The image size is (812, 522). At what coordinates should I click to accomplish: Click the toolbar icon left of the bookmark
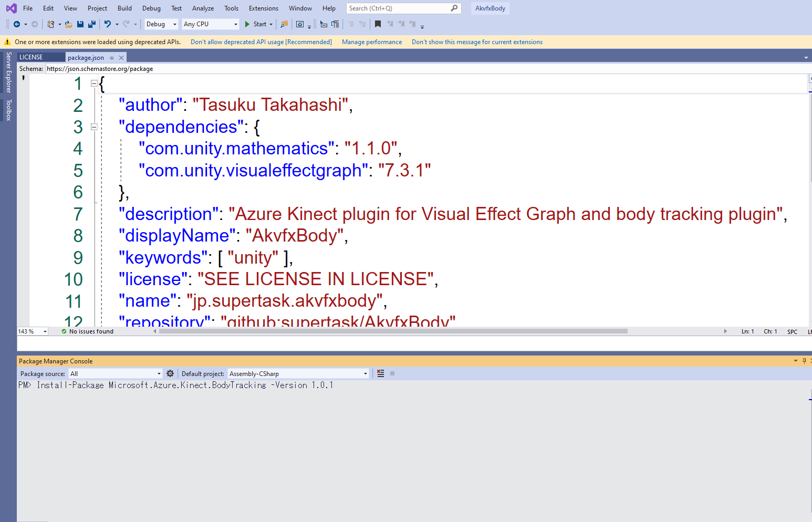coord(362,24)
